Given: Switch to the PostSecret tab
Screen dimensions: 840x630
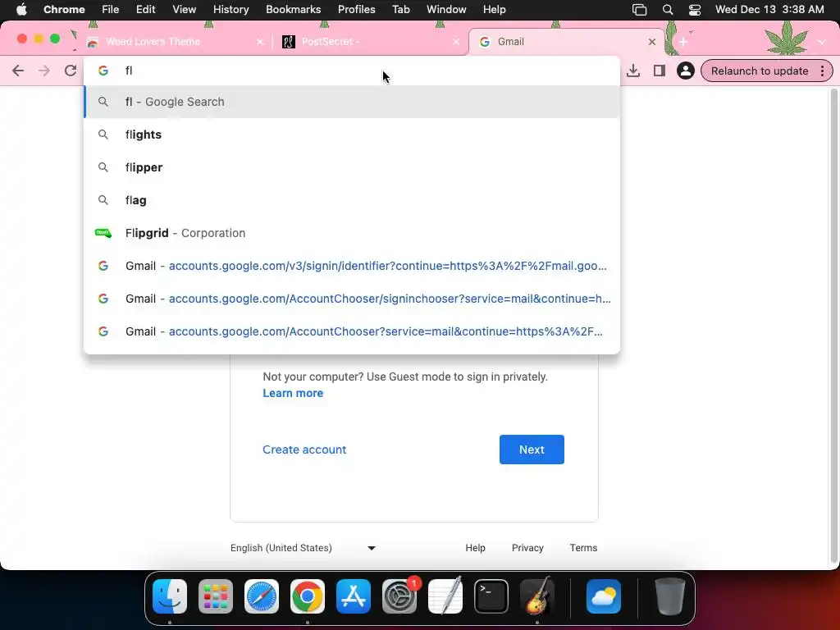Looking at the screenshot, I should click(370, 42).
